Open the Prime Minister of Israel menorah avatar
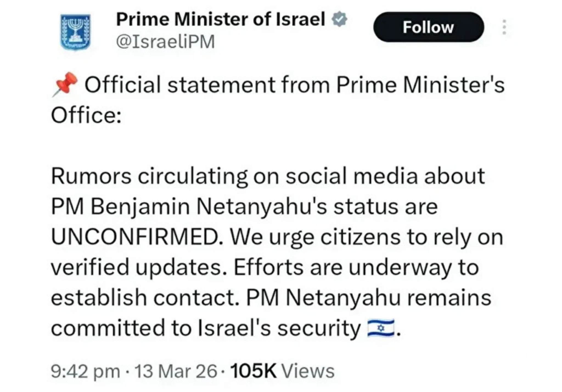The width and height of the screenshot is (562, 392). pyautogui.click(x=75, y=32)
